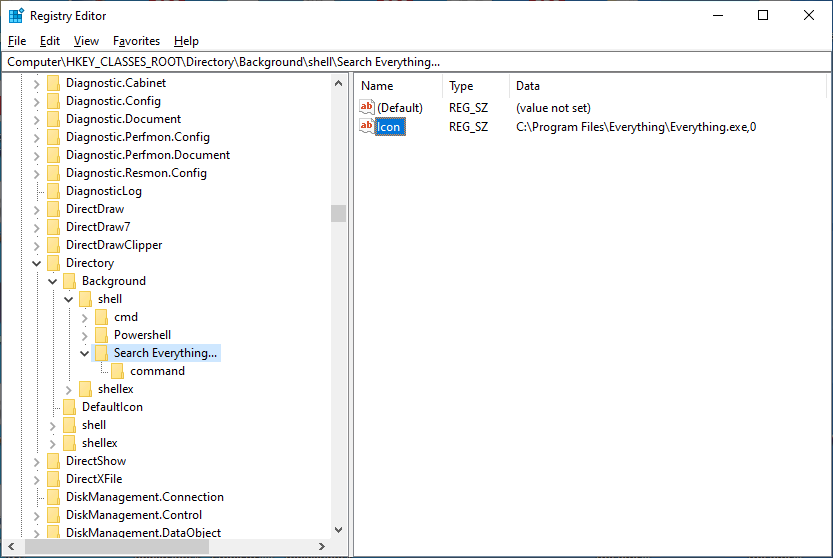Open the Help menu
The height and width of the screenshot is (558, 833).
click(x=186, y=41)
